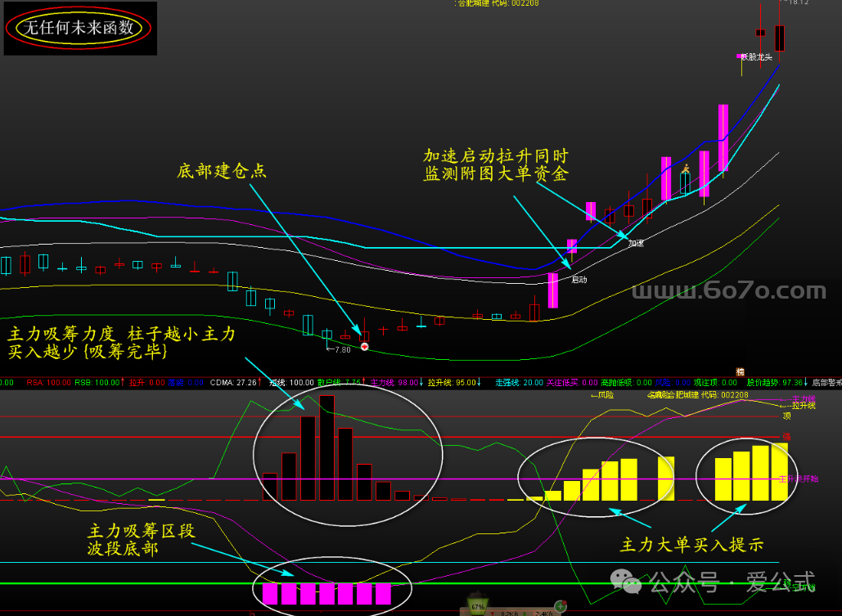This screenshot has width=842, height=616.
Task: Select the 拉升线: 95.00 indicator value
Action: (451, 382)
